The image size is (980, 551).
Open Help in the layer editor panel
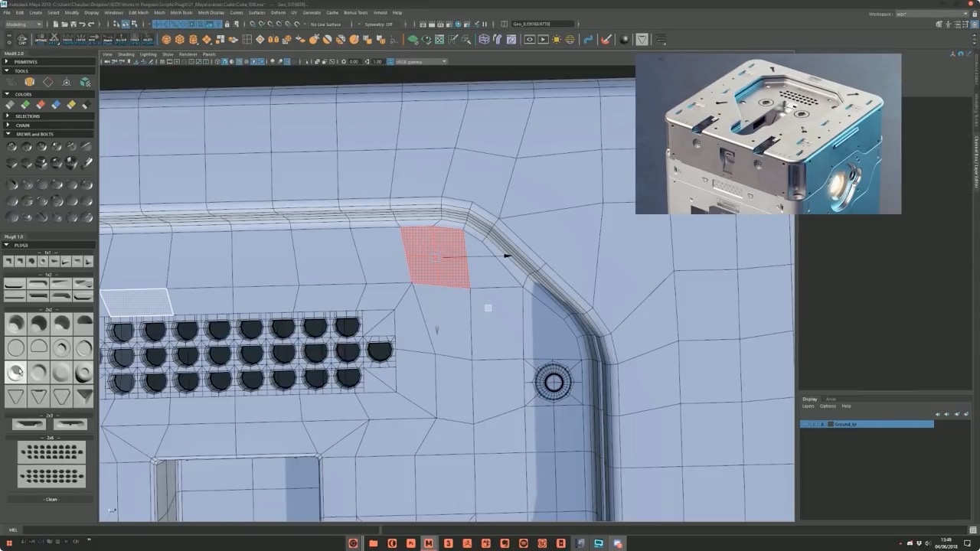coord(847,406)
